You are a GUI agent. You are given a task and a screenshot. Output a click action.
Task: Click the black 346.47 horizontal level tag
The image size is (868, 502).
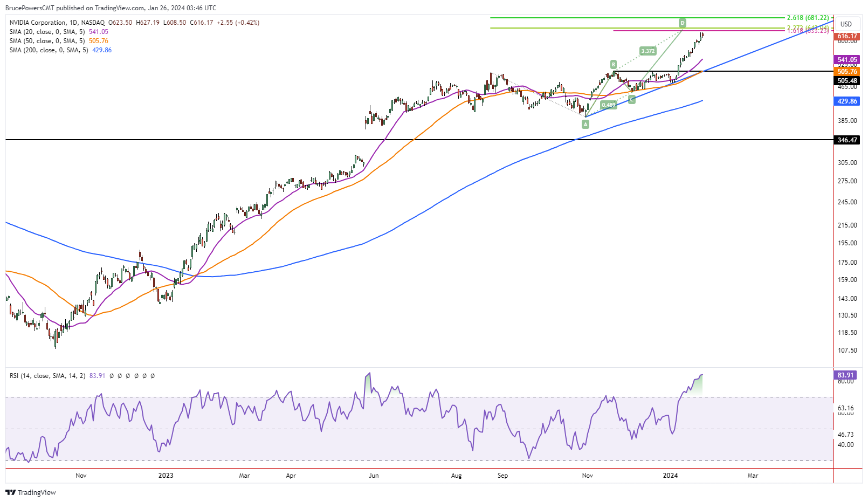tap(847, 140)
